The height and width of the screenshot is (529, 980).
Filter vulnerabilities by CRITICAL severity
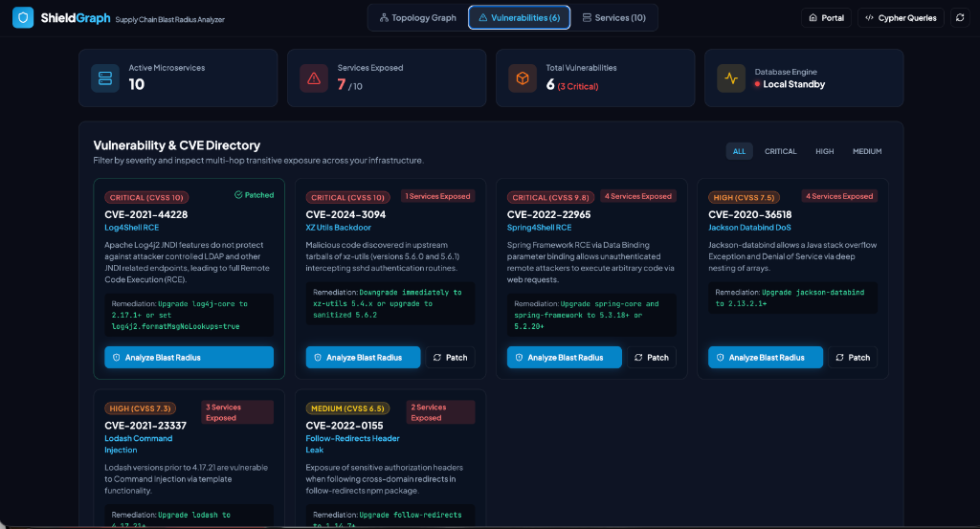click(x=781, y=151)
